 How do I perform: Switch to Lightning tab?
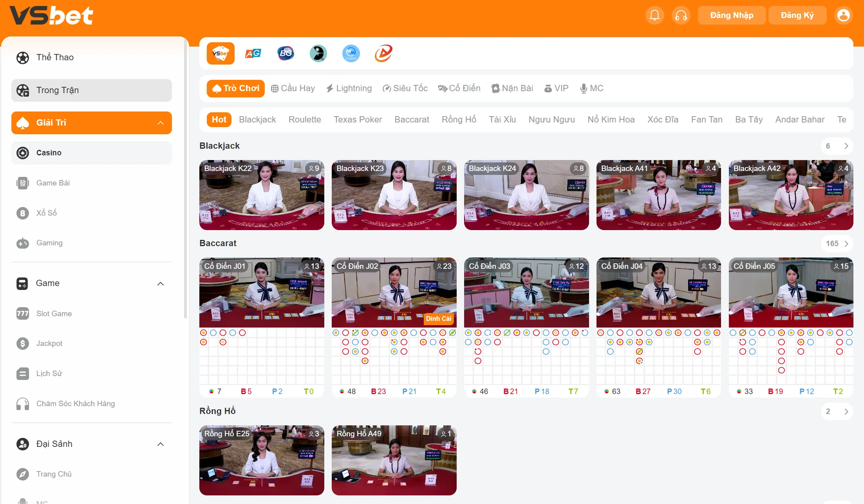pos(349,88)
